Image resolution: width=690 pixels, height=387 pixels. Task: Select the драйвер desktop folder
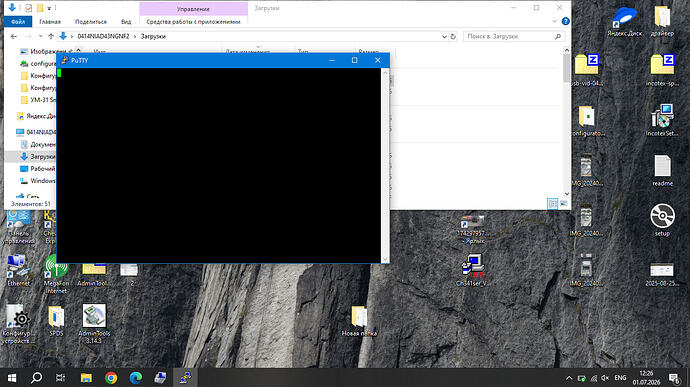[662, 21]
